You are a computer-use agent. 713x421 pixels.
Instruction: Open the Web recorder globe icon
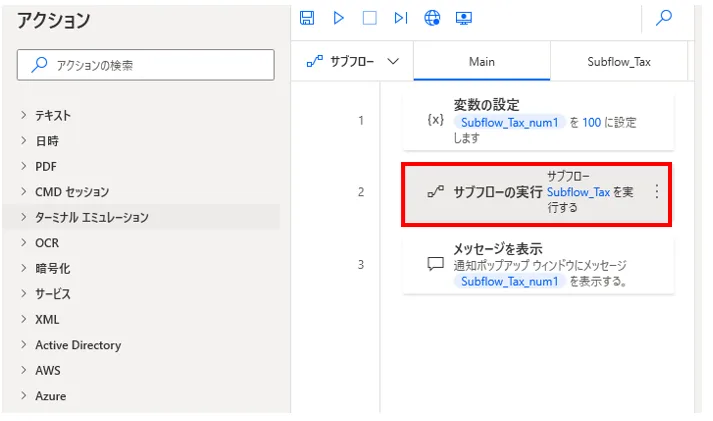(432, 18)
